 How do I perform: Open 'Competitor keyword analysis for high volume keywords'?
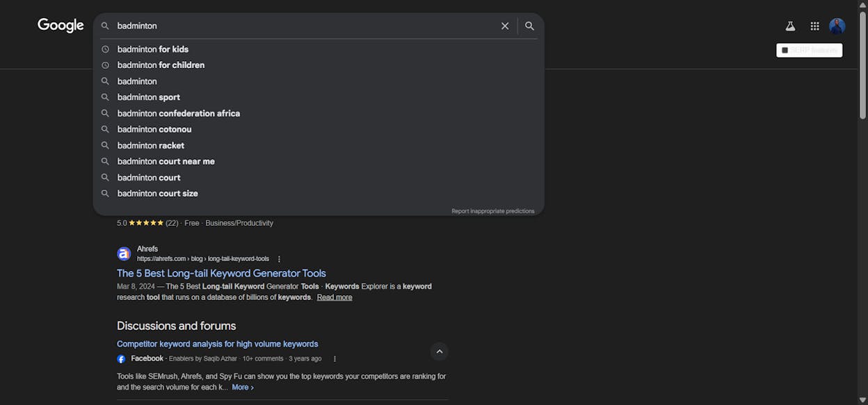[218, 344]
